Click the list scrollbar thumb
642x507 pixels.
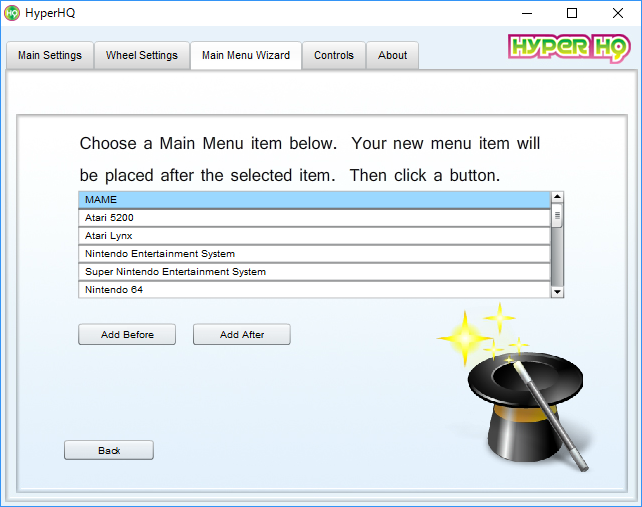click(x=557, y=215)
